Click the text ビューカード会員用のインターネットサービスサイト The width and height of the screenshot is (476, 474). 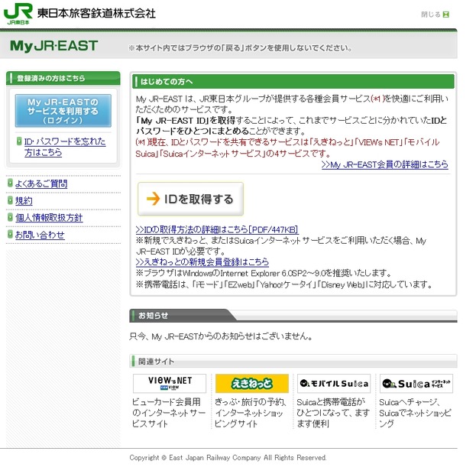169,413
